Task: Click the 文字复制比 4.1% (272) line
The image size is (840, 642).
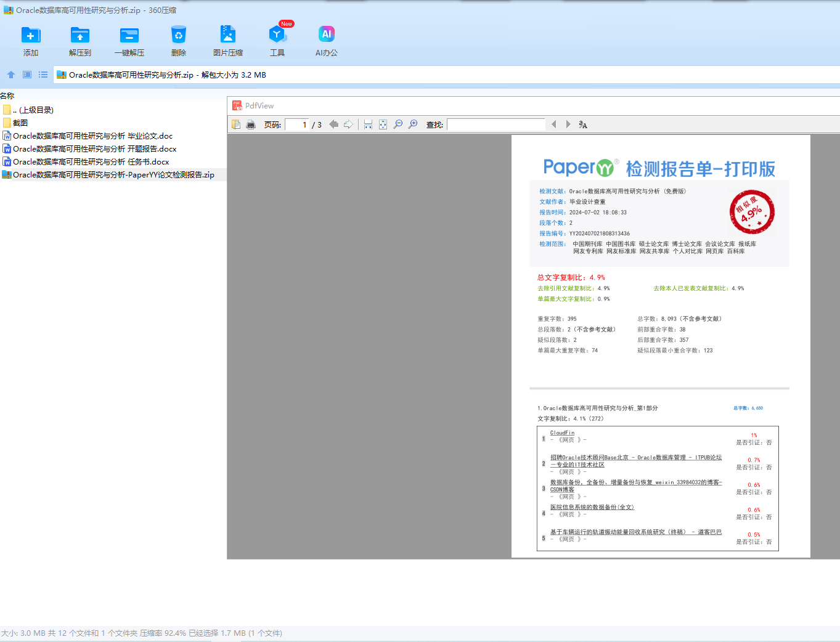Action: click(570, 419)
